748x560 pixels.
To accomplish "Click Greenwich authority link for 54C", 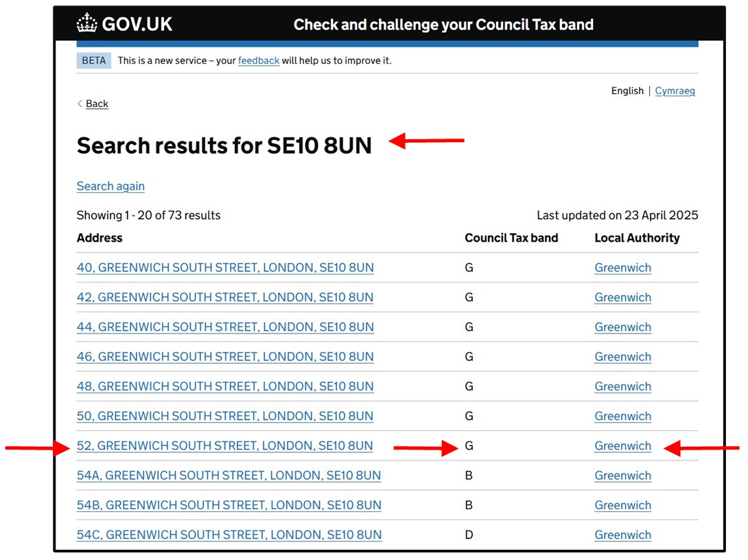I will [622, 535].
